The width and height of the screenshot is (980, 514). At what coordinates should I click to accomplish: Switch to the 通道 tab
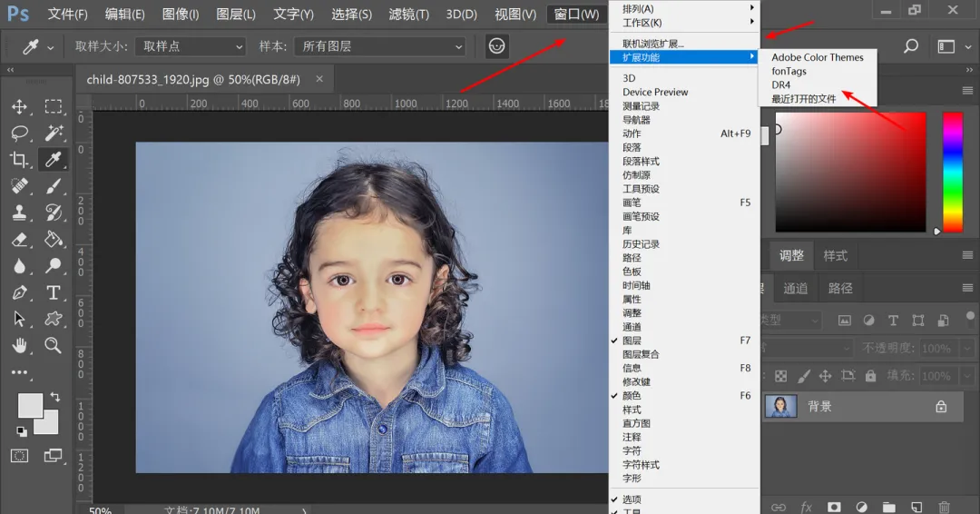(795, 288)
